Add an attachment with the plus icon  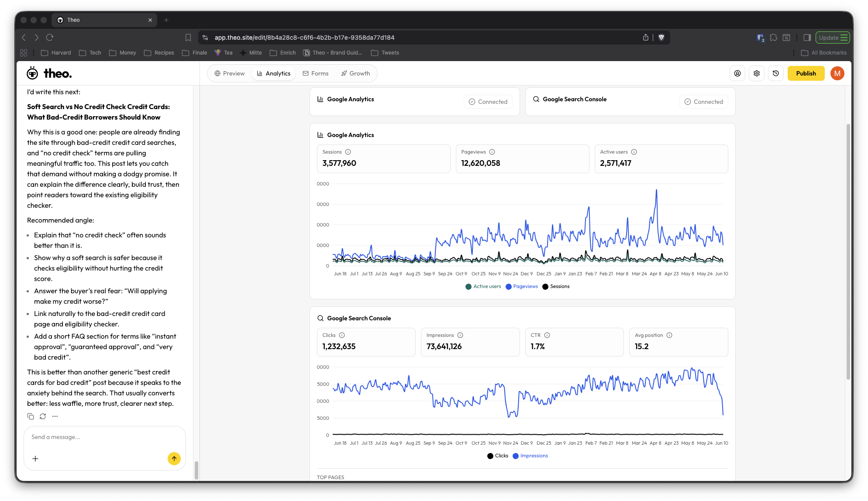(x=35, y=459)
